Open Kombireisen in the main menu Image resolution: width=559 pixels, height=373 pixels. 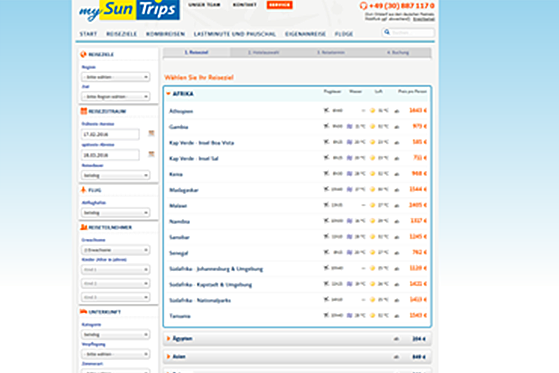click(165, 34)
